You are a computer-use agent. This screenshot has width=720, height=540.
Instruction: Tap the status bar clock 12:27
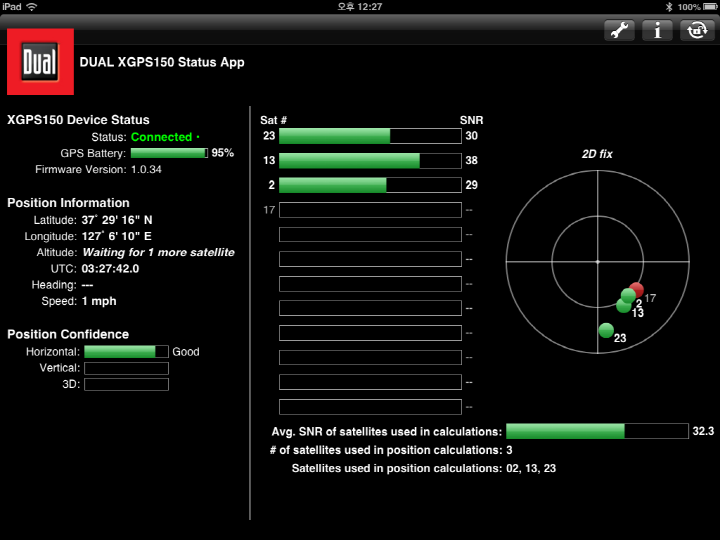point(360,6)
